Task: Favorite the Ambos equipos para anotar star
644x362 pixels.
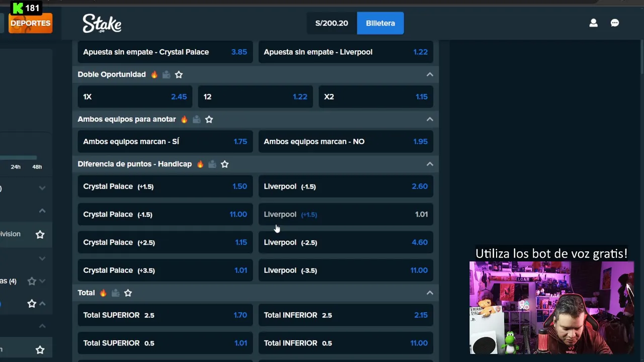Action: click(x=209, y=119)
